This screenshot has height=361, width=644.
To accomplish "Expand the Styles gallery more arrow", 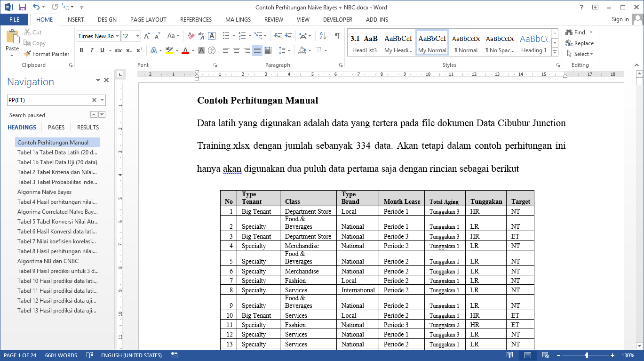I will click(x=555, y=52).
